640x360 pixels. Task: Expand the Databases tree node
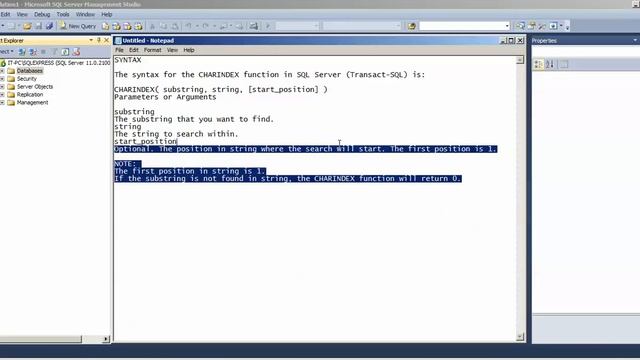point(2,71)
